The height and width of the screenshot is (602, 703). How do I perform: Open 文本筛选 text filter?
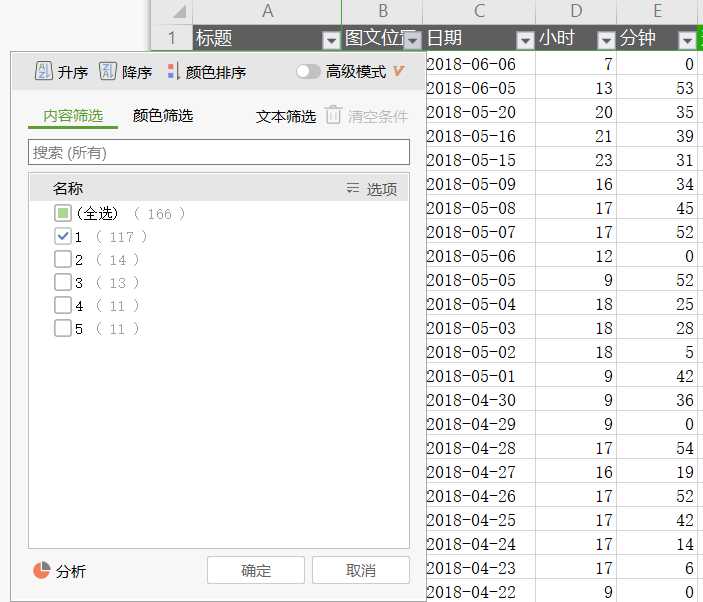pyautogui.click(x=286, y=117)
